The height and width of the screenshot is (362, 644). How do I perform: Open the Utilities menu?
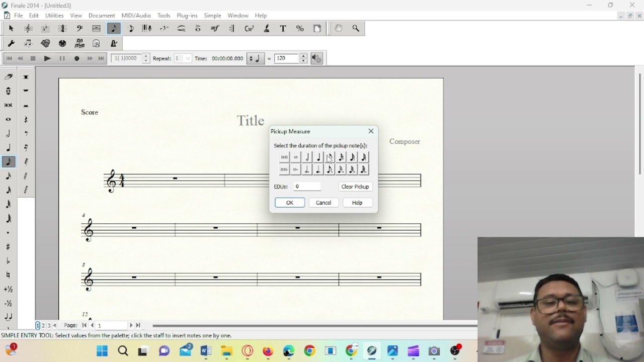pyautogui.click(x=54, y=16)
